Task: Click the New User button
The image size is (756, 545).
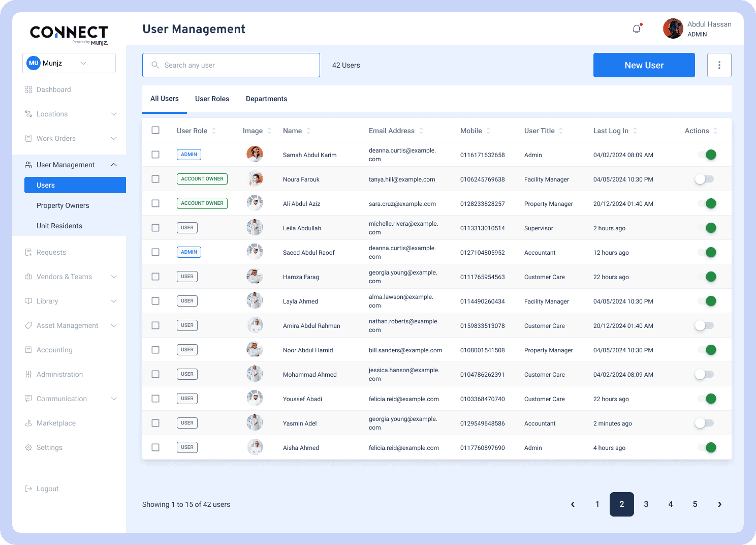Action: pos(644,65)
